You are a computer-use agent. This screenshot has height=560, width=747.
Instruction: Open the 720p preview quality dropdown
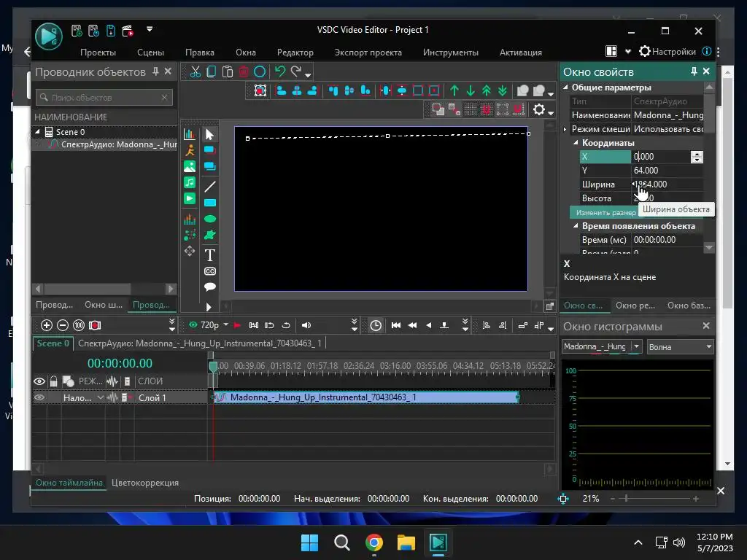225,325
